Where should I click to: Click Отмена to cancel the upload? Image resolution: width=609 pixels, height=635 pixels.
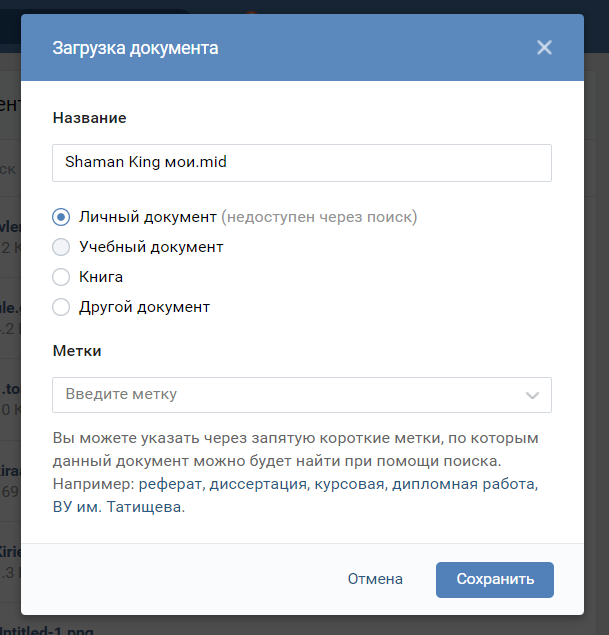pyautogui.click(x=375, y=579)
